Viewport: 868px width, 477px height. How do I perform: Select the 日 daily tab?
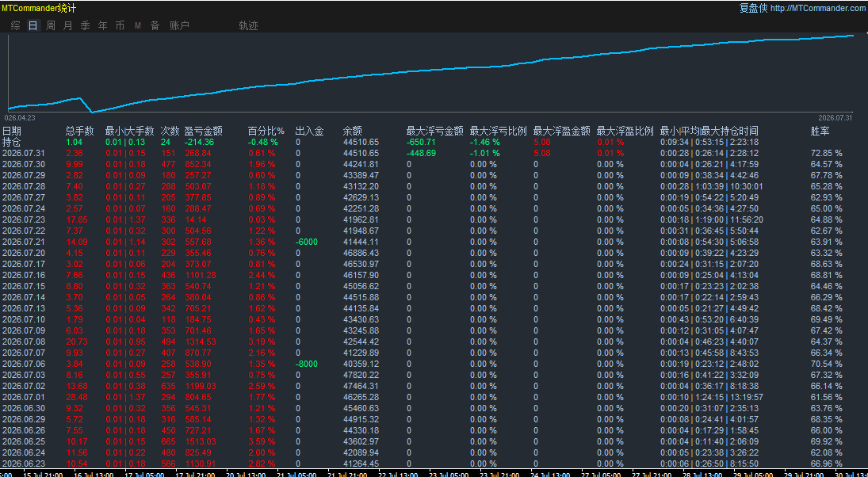[x=33, y=25]
